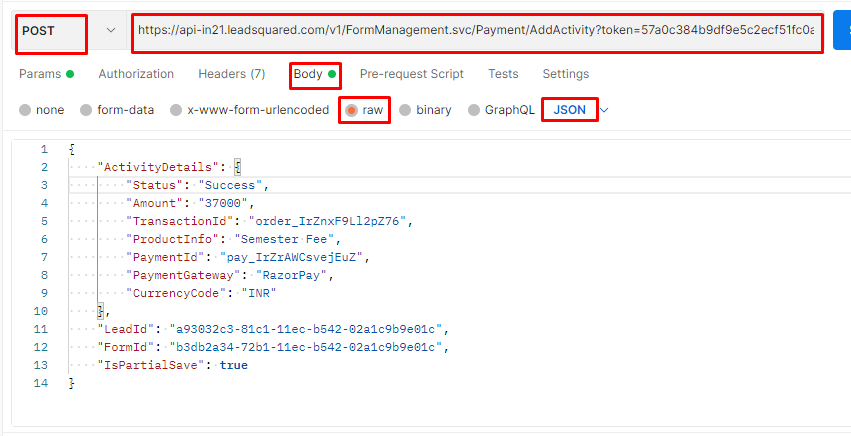Image resolution: width=851 pixels, height=436 pixels.
Task: Click the "RazorPay" gateway value
Action: click(x=292, y=275)
